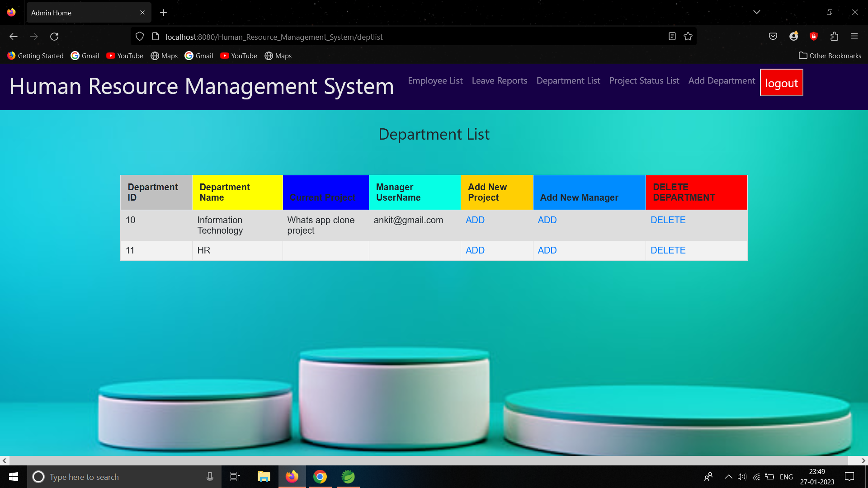Expand the list all tabs chevron

757,12
